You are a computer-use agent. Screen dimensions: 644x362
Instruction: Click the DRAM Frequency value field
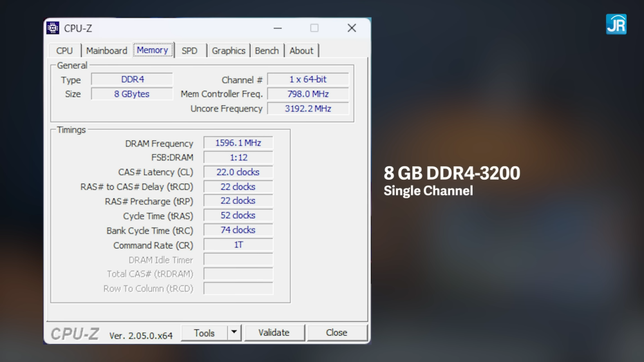coord(238,143)
